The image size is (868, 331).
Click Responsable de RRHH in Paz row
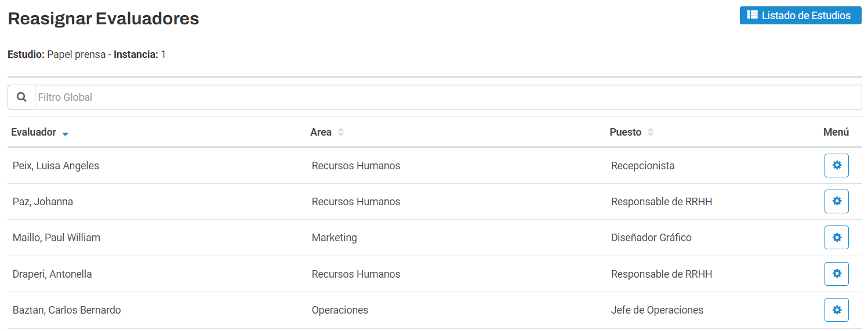pos(662,202)
